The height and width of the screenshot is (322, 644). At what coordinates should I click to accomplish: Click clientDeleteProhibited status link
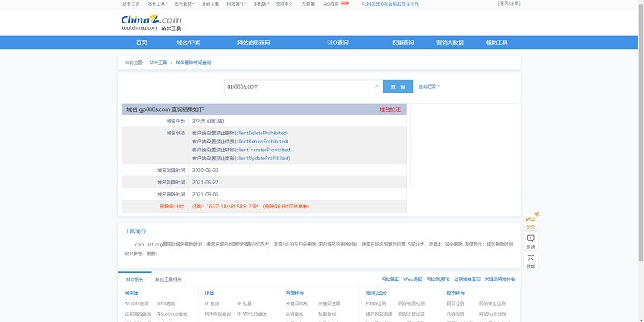[x=261, y=133]
